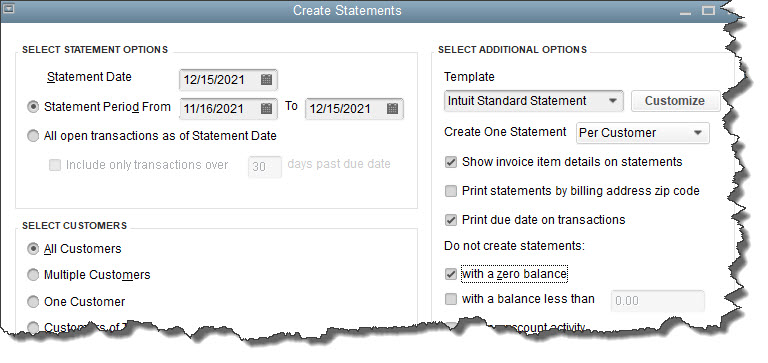The height and width of the screenshot is (363, 768).
Task: Open the window system menu icon
Action: coord(8,9)
